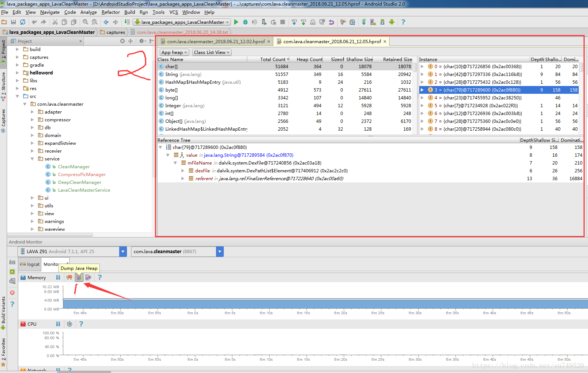Click the Undo arrow icon

[34, 22]
